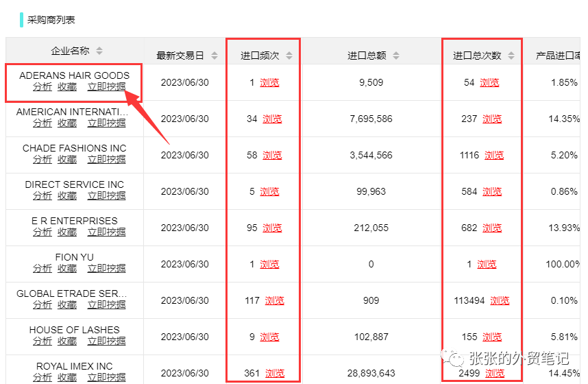Sort by 进口总额 column arrows
This screenshot has height=384, width=588.
[396, 56]
